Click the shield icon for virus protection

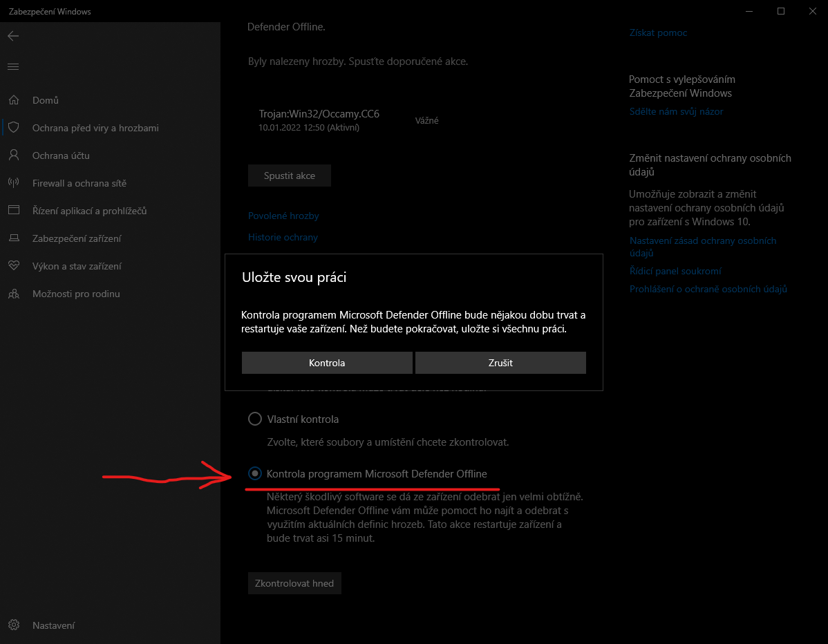pyautogui.click(x=14, y=128)
